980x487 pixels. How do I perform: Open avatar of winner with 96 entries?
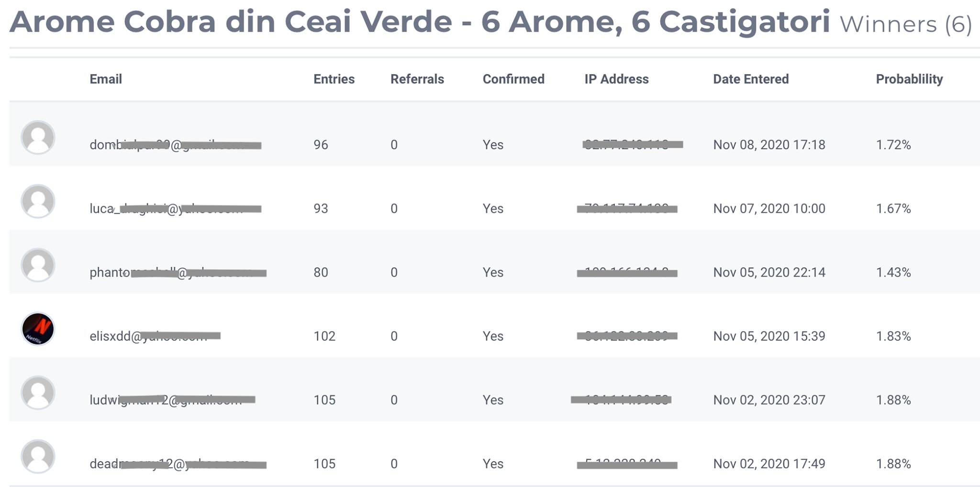click(x=38, y=138)
